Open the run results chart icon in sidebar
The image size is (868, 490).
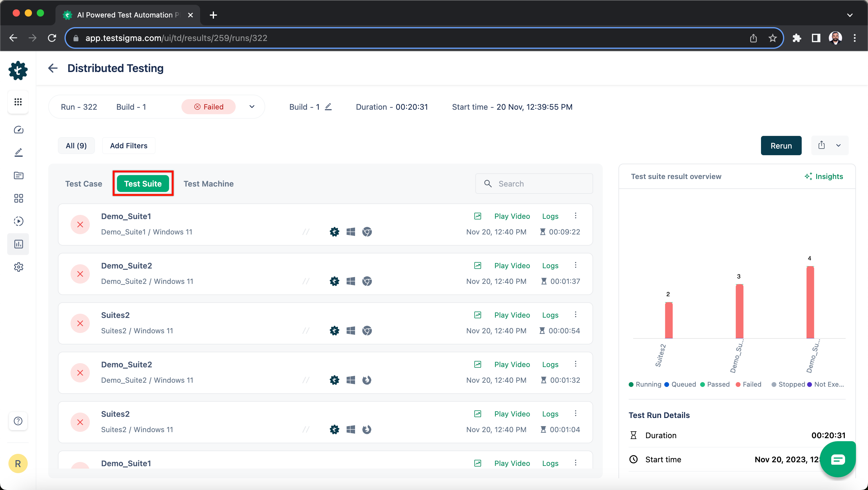(18, 244)
